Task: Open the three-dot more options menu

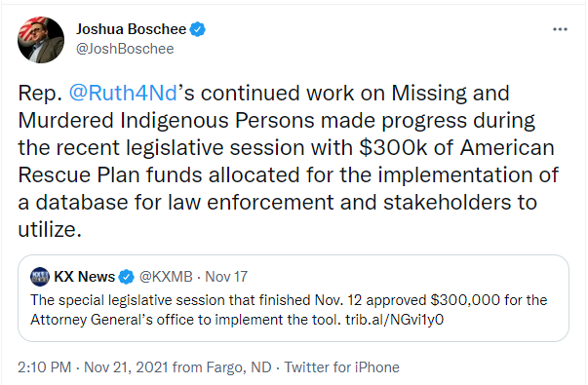Action: coord(560,29)
